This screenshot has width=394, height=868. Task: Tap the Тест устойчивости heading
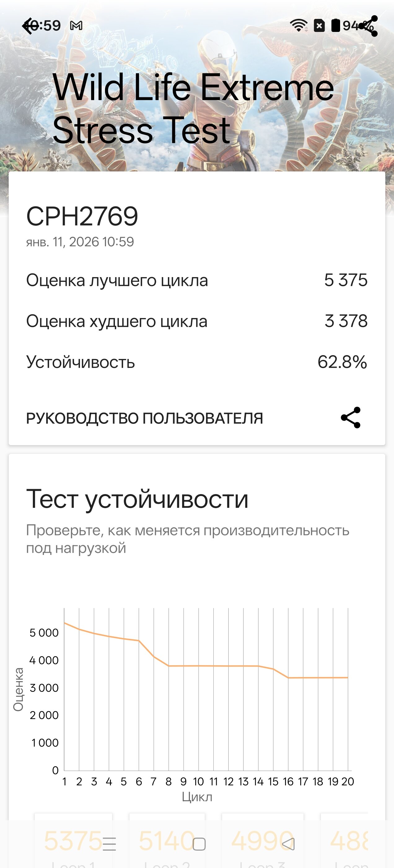138,499
